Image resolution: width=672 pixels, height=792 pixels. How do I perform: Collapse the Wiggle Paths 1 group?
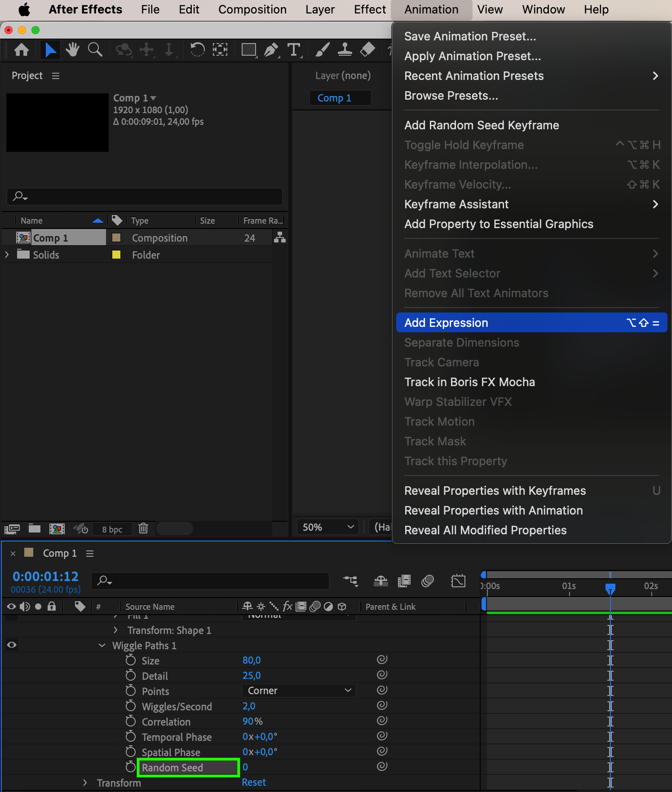102,645
